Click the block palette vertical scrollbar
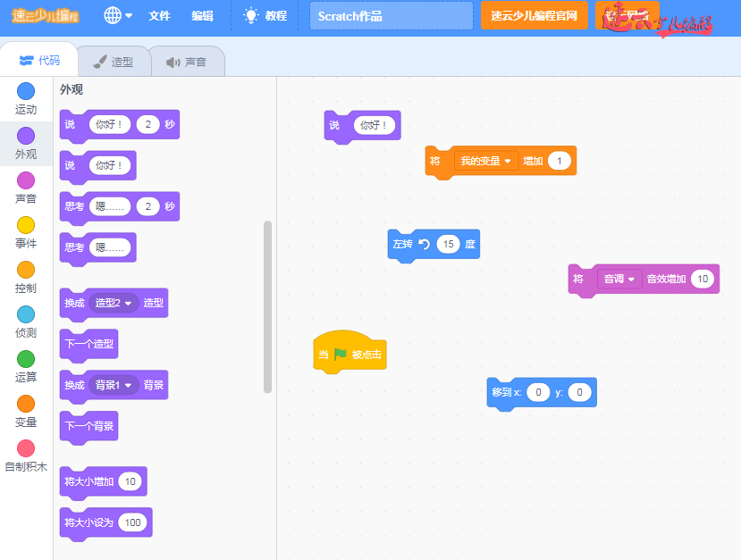This screenshot has width=741, height=560. click(x=267, y=305)
